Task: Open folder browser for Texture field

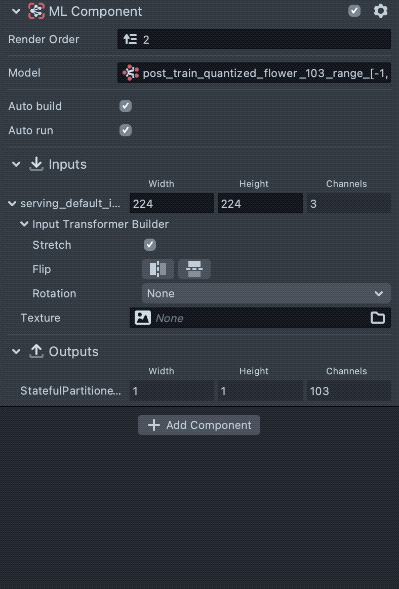Action: pyautogui.click(x=378, y=318)
